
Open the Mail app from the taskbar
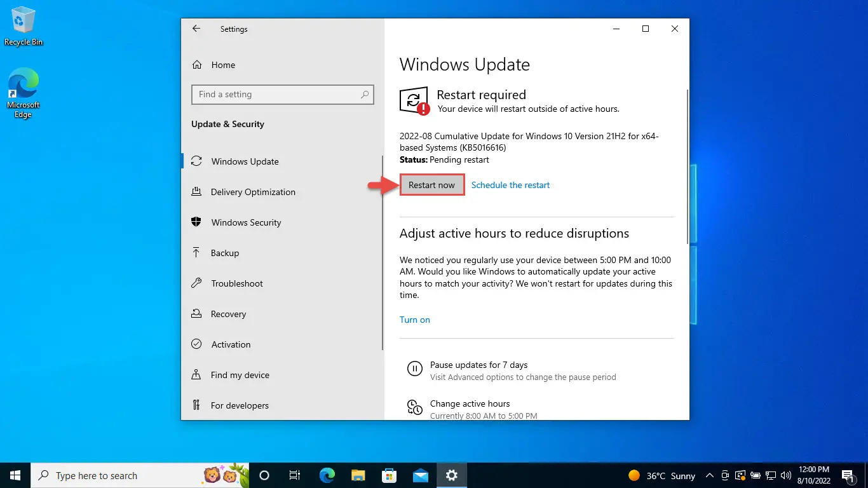[x=420, y=475]
